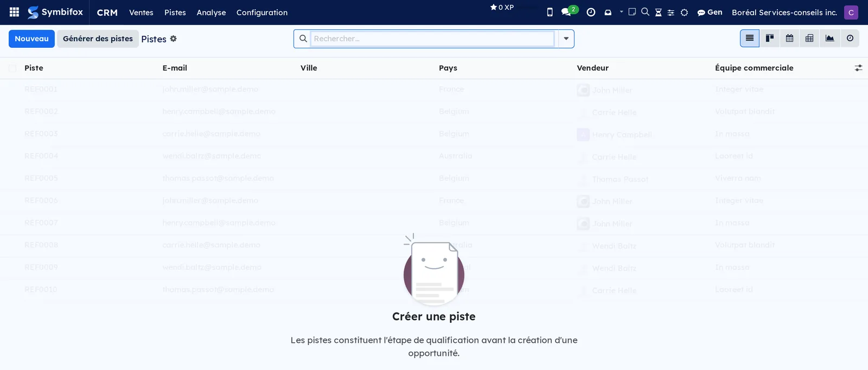Sort by E-mail column

175,68
